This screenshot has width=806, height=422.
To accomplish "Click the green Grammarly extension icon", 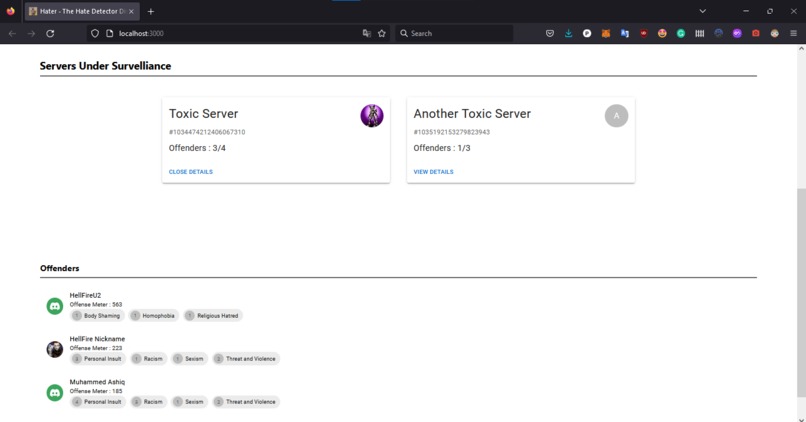I will 681,33.
